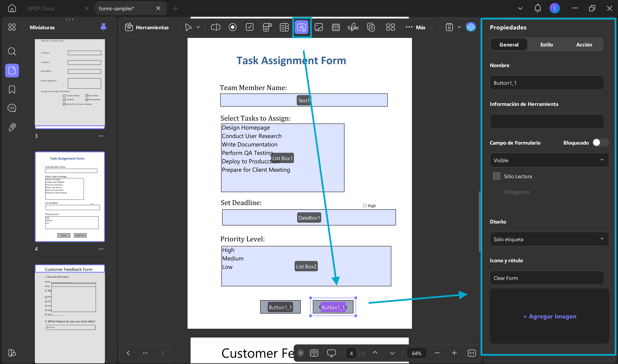618x364 pixels.
Task: Open the attachments paperclip panel
Action: point(12,127)
